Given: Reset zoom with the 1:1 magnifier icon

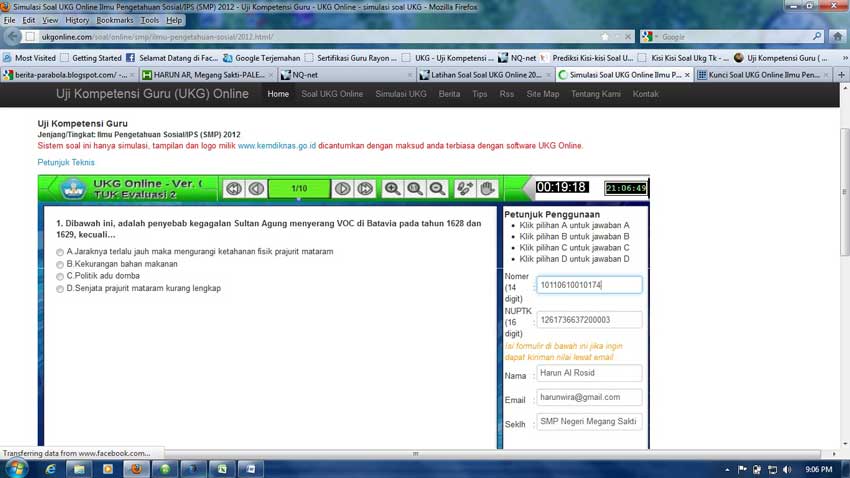Looking at the screenshot, I should 415,188.
